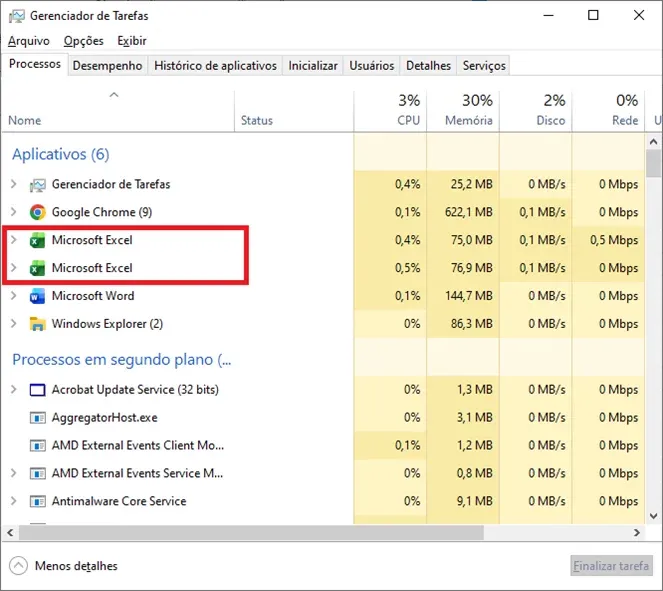The width and height of the screenshot is (663, 591).
Task: Expand the Microsoft Excel row with 0,5% CPU
Action: 14,268
